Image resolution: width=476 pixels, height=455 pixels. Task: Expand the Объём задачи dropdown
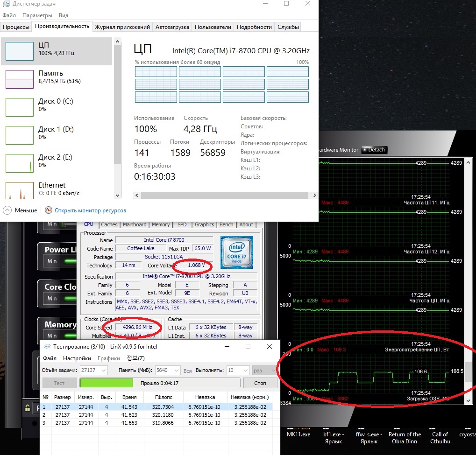(104, 371)
